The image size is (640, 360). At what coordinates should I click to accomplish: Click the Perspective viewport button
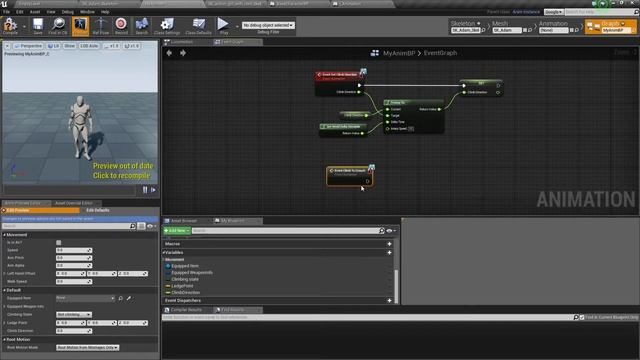tap(28, 46)
